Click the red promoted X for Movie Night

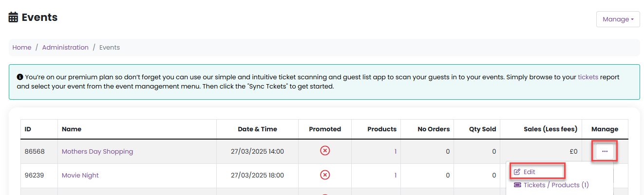[325, 175]
